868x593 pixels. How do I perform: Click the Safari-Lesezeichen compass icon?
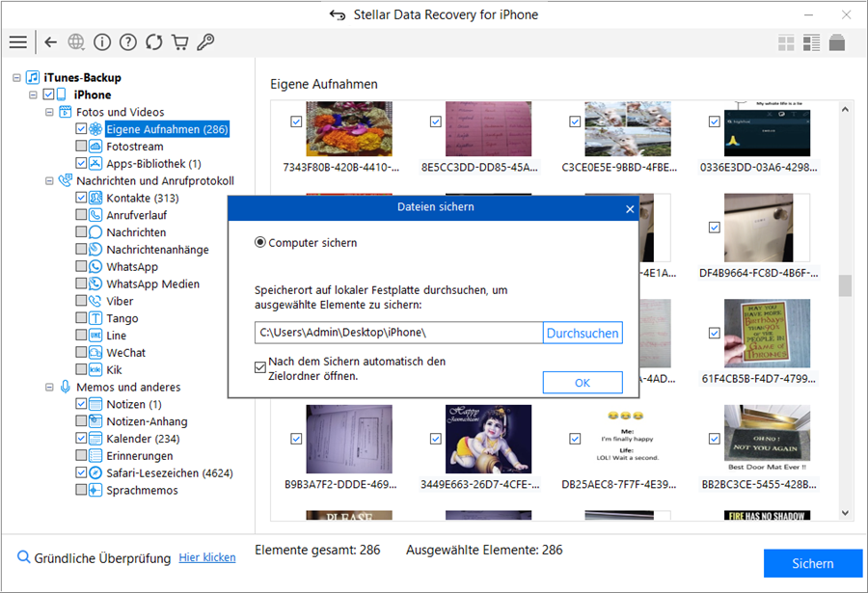pos(95,472)
